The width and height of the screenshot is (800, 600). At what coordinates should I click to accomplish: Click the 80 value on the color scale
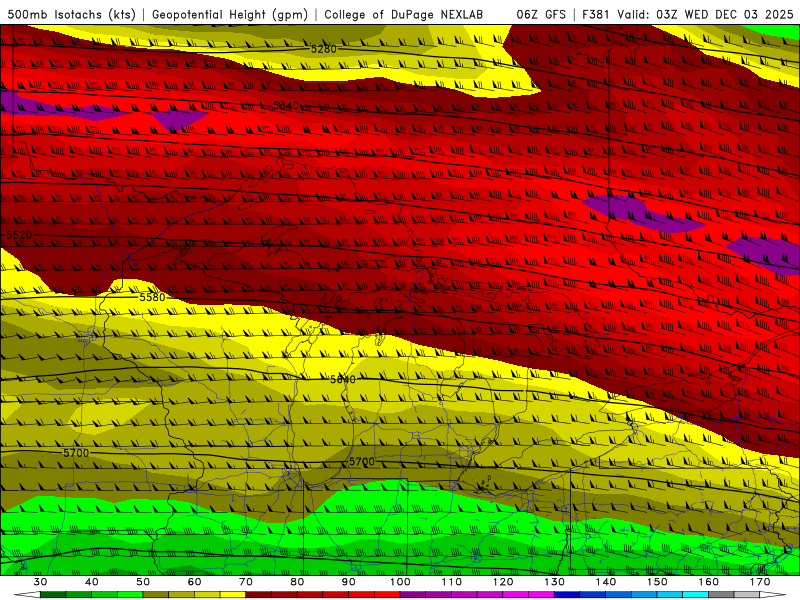click(297, 582)
